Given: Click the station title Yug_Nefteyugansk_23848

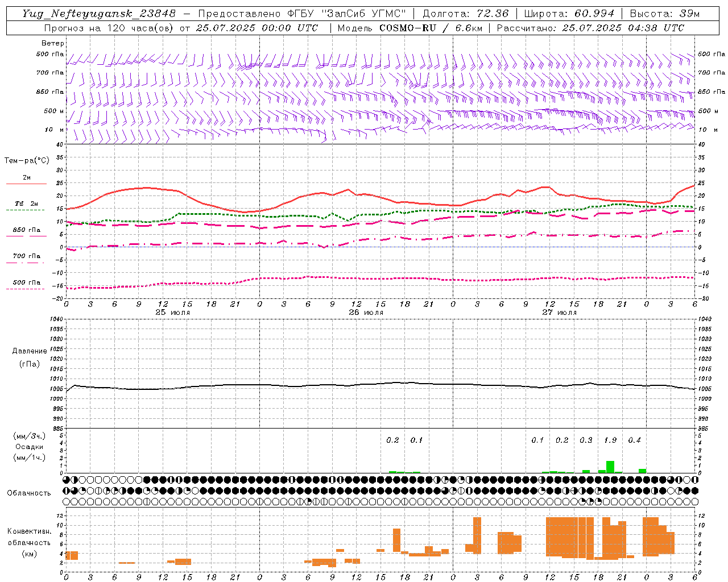Looking at the screenshot, I should pos(99,14).
